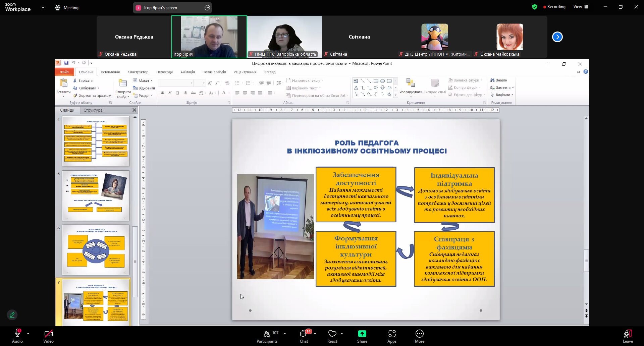This screenshot has height=346, width=644.
Task: Open the Participants list
Action: tap(267, 336)
